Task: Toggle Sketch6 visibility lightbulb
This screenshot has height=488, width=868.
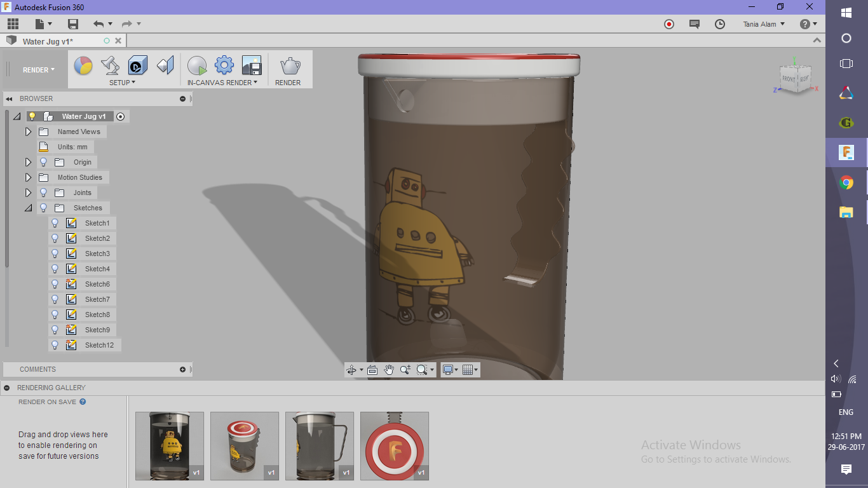Action: (x=55, y=284)
